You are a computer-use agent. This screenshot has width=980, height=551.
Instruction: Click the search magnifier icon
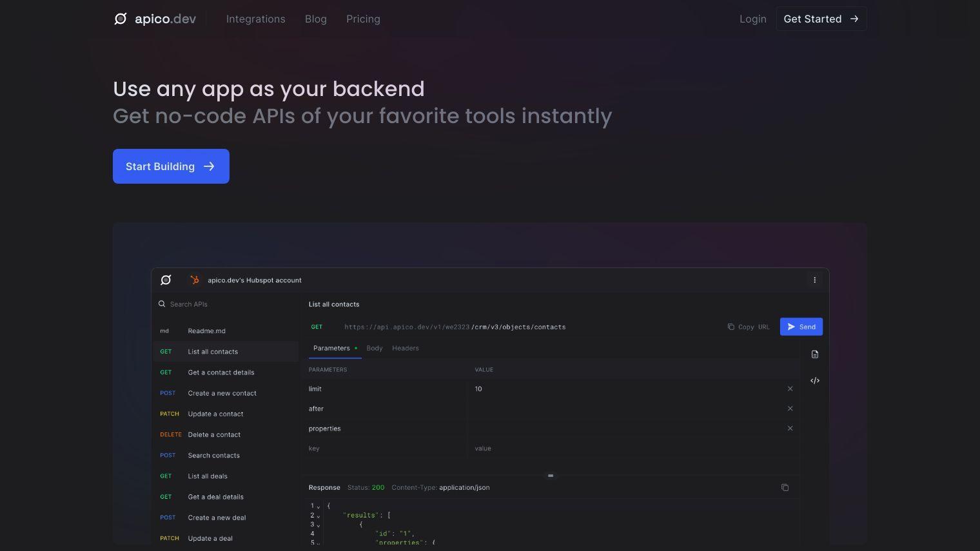(162, 304)
